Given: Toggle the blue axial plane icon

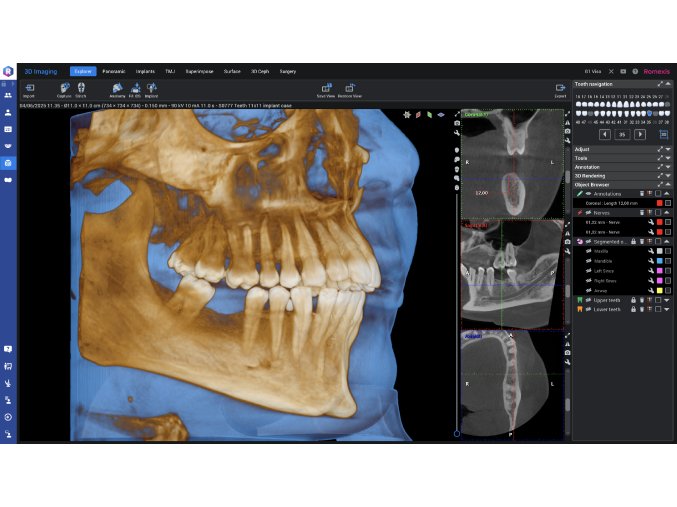Looking at the screenshot, I should 441,115.
